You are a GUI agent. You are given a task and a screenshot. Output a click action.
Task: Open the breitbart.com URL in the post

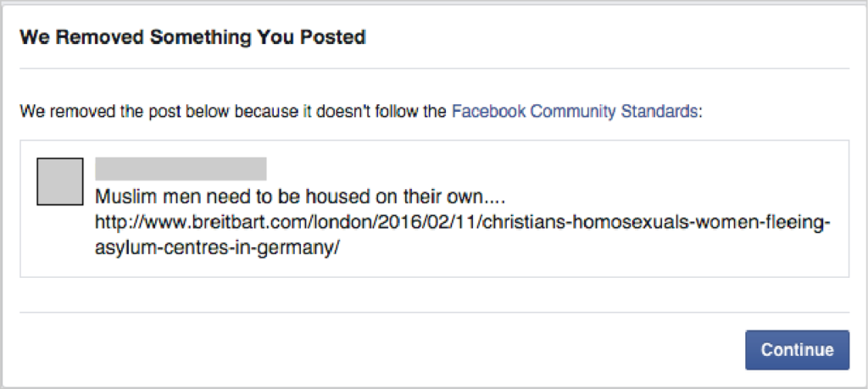(x=462, y=225)
